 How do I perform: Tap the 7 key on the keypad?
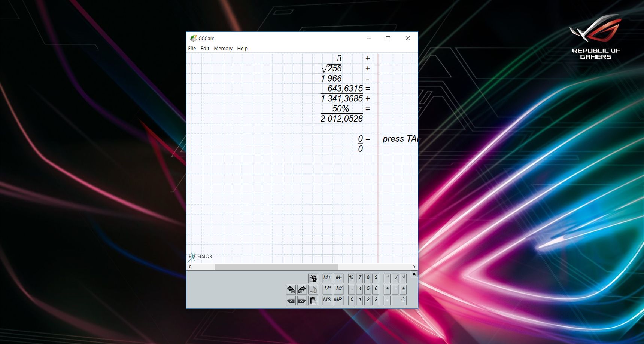359,278
